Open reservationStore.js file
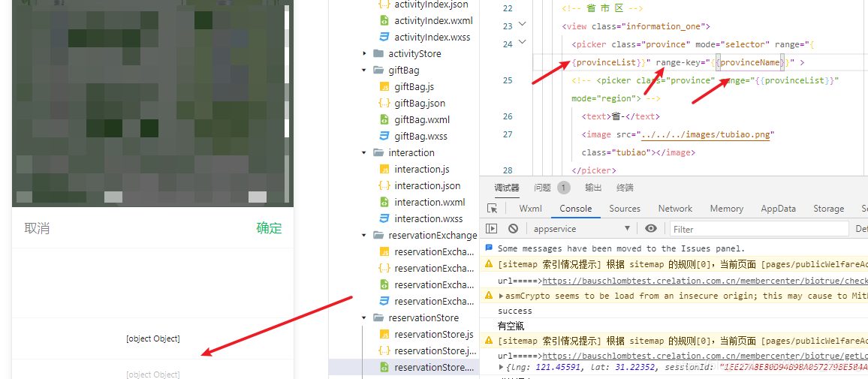 (433, 334)
